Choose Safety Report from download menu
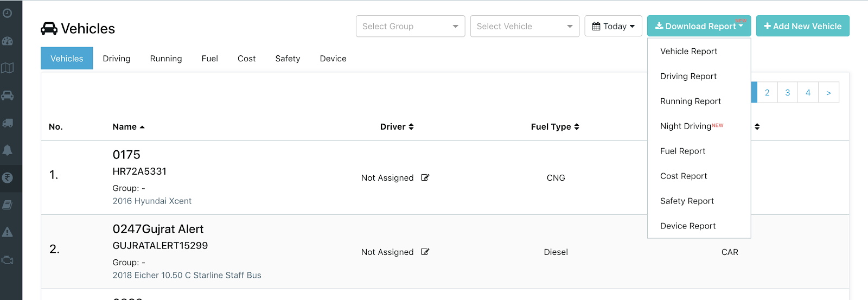 [x=687, y=201]
